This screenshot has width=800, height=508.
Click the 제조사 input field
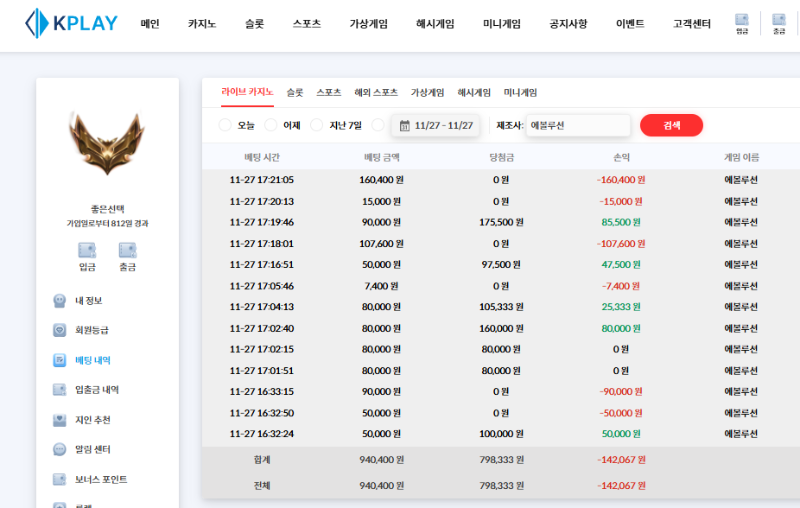tap(578, 125)
